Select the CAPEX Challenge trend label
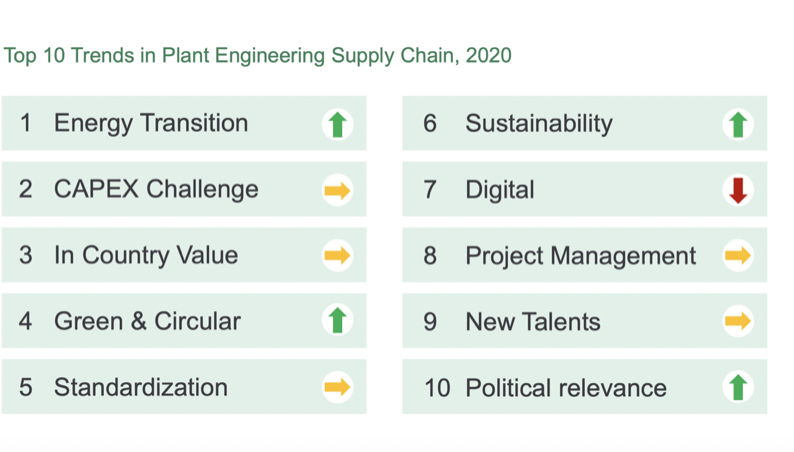 tap(156, 189)
